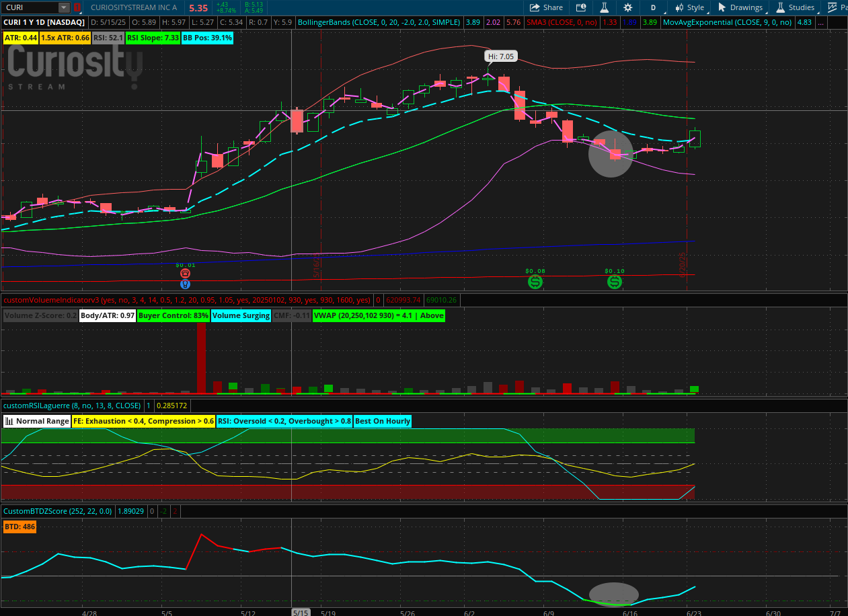Select the customRSILaguerre study label

(72, 406)
